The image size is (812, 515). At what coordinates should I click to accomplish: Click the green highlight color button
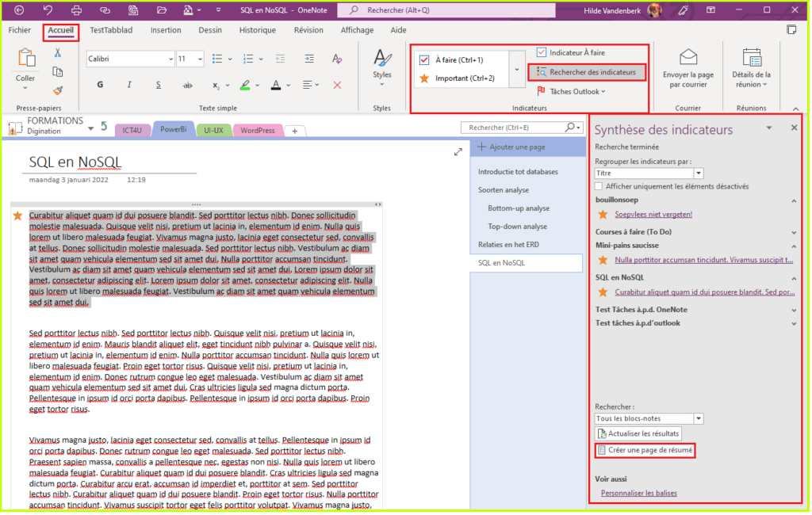(246, 85)
